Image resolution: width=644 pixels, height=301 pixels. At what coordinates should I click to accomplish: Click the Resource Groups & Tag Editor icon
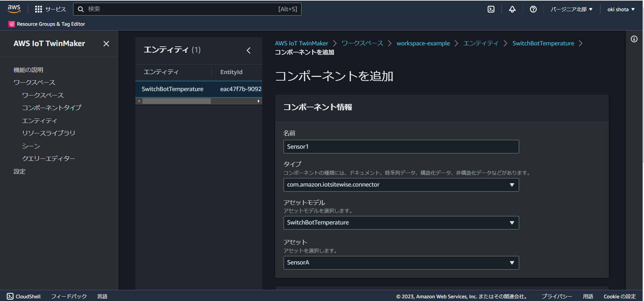(x=12, y=24)
